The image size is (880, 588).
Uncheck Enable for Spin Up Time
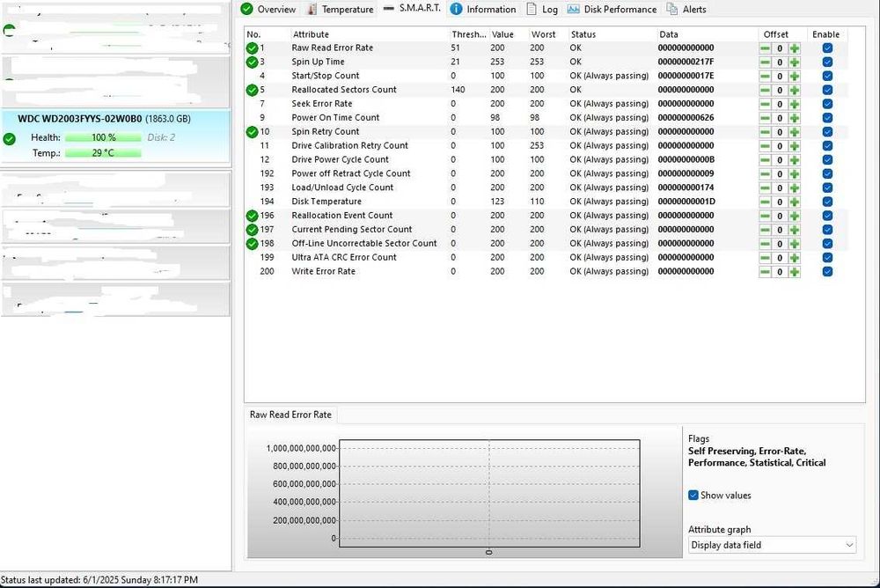(827, 62)
